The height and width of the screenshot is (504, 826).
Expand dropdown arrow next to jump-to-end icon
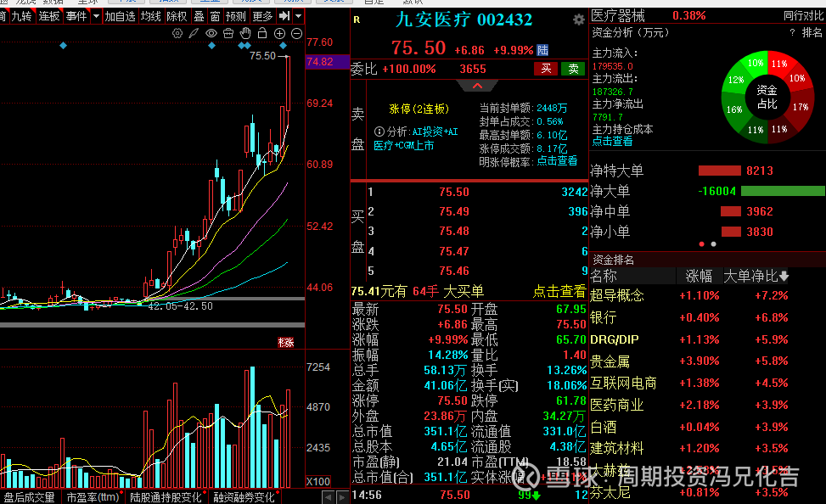tap(299, 16)
